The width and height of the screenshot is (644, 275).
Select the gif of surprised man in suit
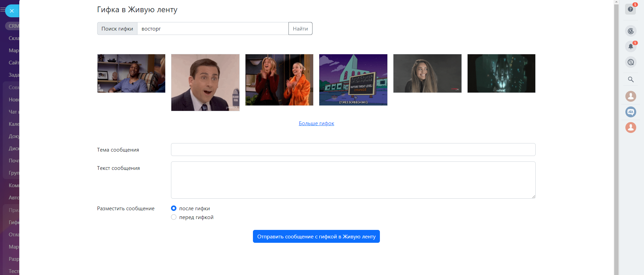[x=205, y=82]
